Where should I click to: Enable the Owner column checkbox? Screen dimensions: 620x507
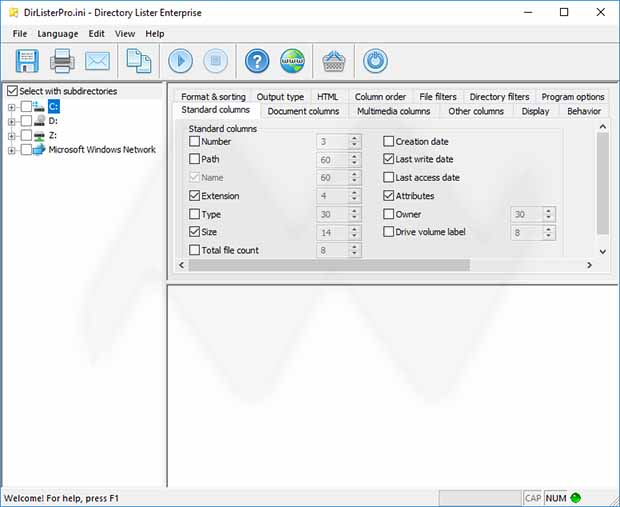389,214
